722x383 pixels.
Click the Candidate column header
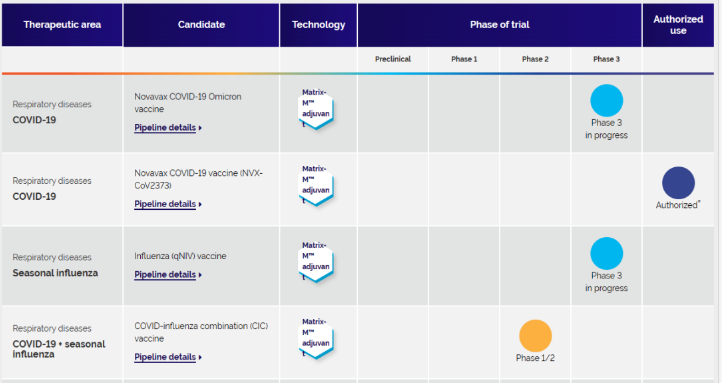[x=201, y=25]
